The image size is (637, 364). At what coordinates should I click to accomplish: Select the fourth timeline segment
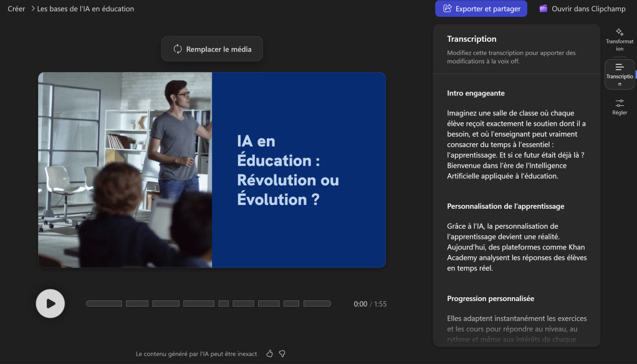[x=198, y=304]
